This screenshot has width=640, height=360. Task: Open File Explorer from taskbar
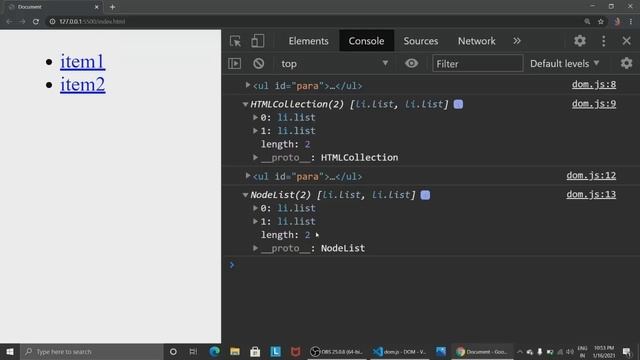pos(235,351)
